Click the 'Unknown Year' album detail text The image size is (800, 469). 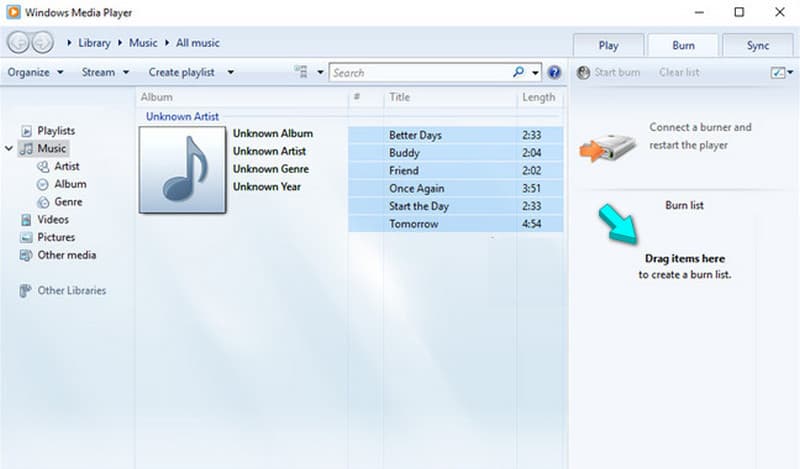[267, 187]
